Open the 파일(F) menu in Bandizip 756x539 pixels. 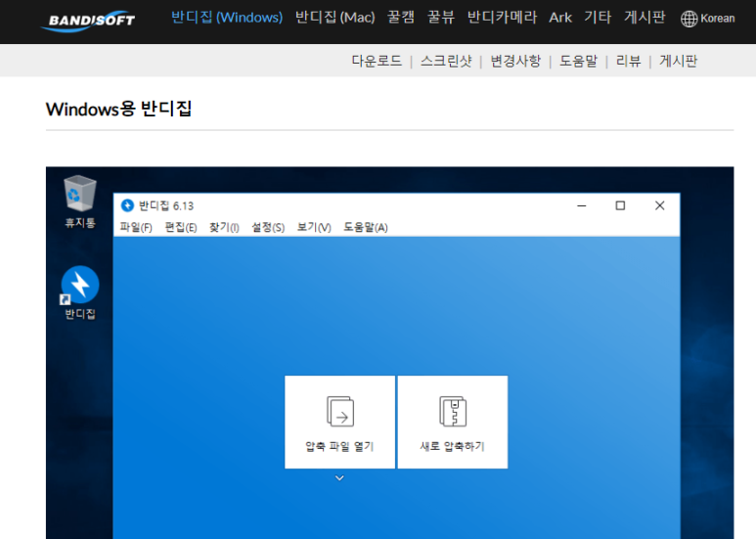136,227
